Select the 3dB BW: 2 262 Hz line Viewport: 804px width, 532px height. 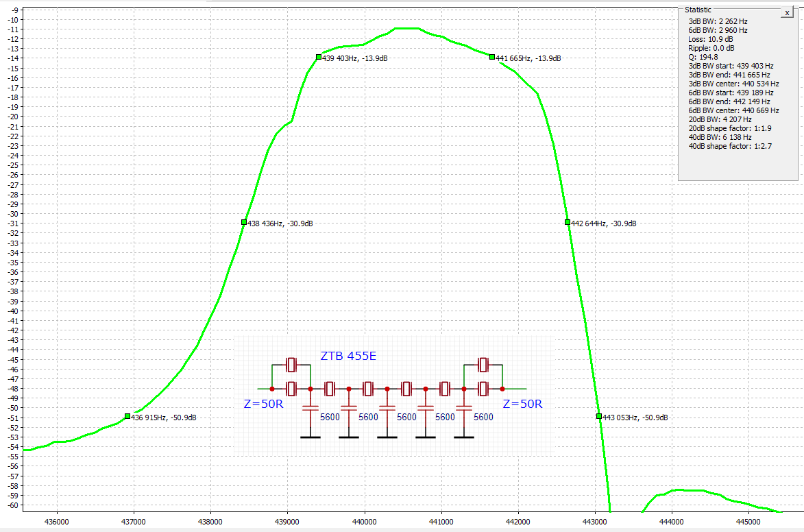tap(718, 21)
